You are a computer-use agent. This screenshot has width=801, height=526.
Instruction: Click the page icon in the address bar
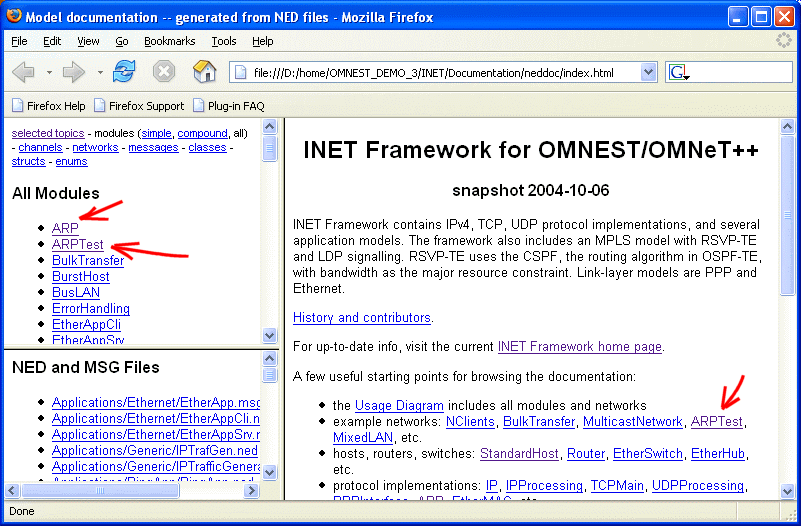241,73
